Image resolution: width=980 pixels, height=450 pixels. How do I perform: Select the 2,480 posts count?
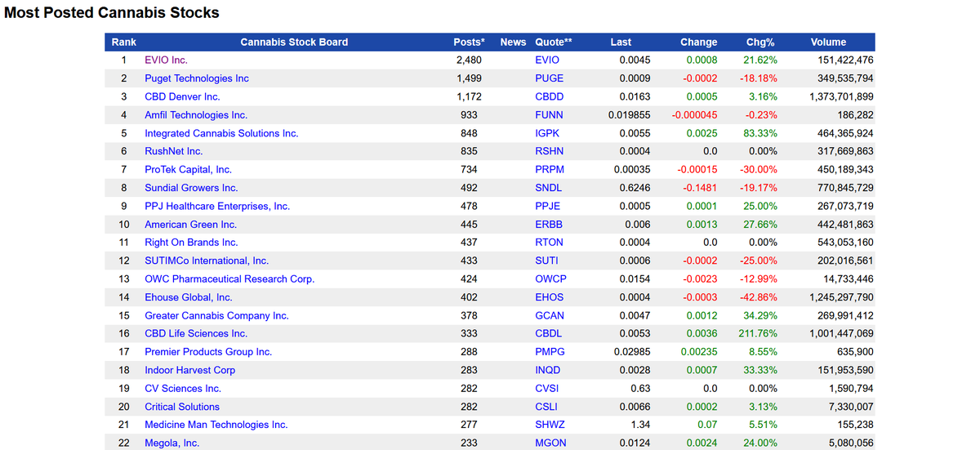point(469,60)
